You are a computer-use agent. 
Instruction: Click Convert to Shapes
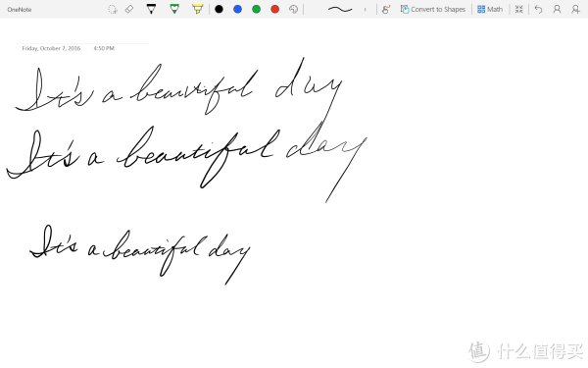(x=433, y=9)
